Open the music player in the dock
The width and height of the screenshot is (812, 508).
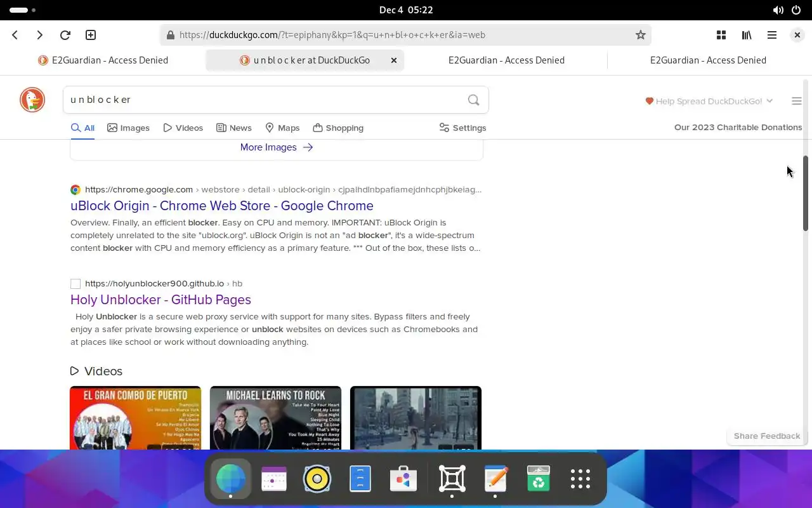point(317,479)
